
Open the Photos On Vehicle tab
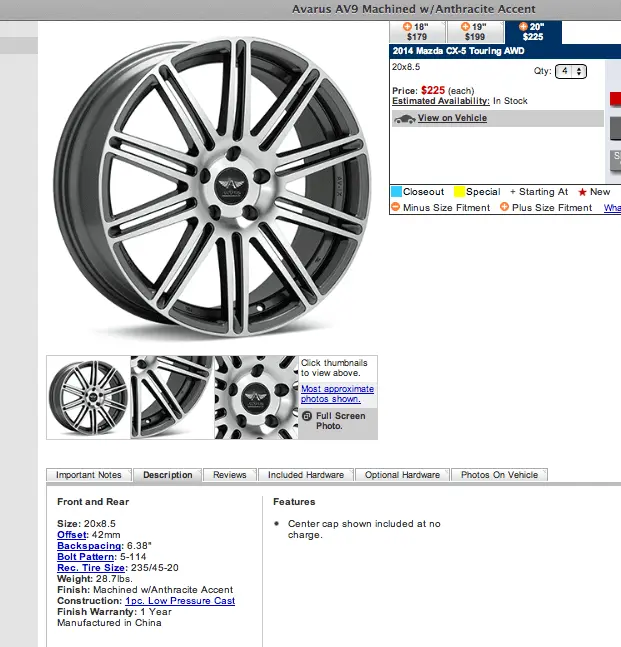pos(499,475)
